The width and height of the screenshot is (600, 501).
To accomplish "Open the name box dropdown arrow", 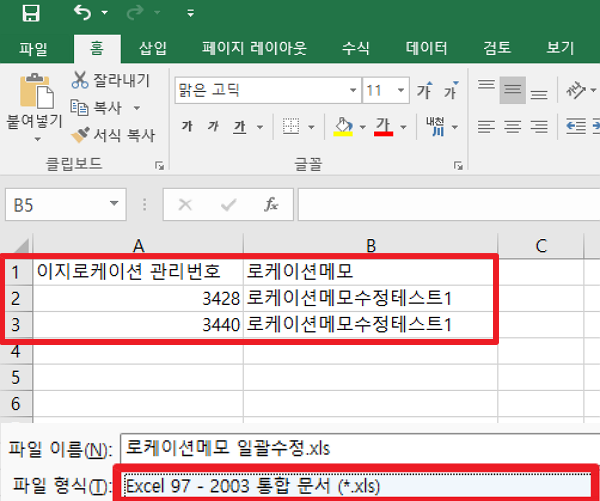I will pos(114,203).
